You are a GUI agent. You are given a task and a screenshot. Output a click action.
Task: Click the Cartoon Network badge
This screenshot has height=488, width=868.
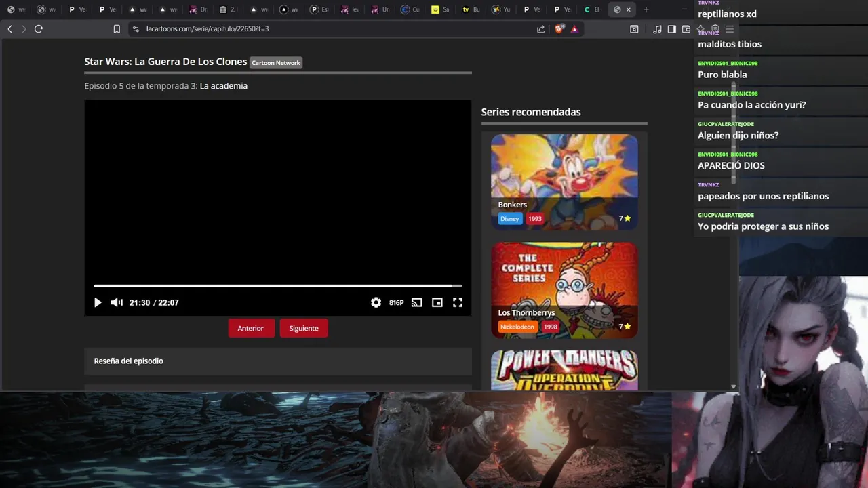tap(276, 63)
